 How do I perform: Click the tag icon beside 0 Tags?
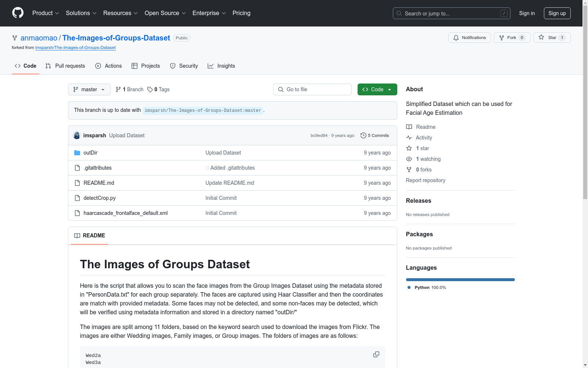point(150,89)
